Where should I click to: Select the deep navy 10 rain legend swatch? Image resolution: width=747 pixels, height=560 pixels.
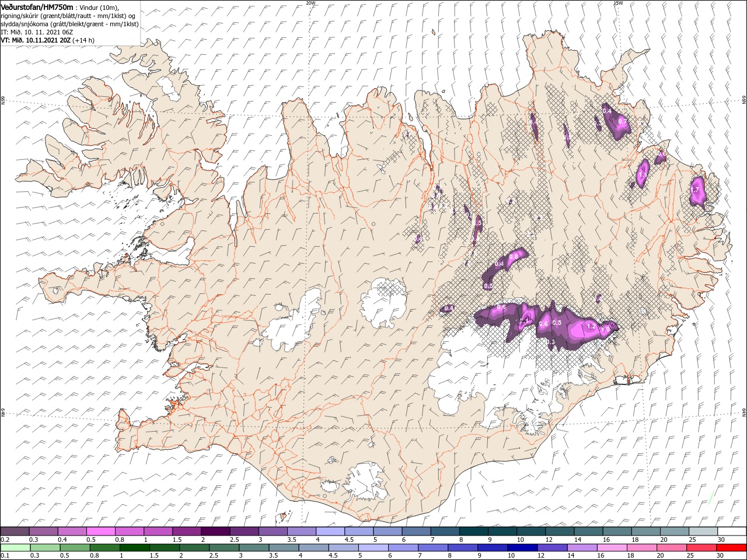[x=522, y=548]
